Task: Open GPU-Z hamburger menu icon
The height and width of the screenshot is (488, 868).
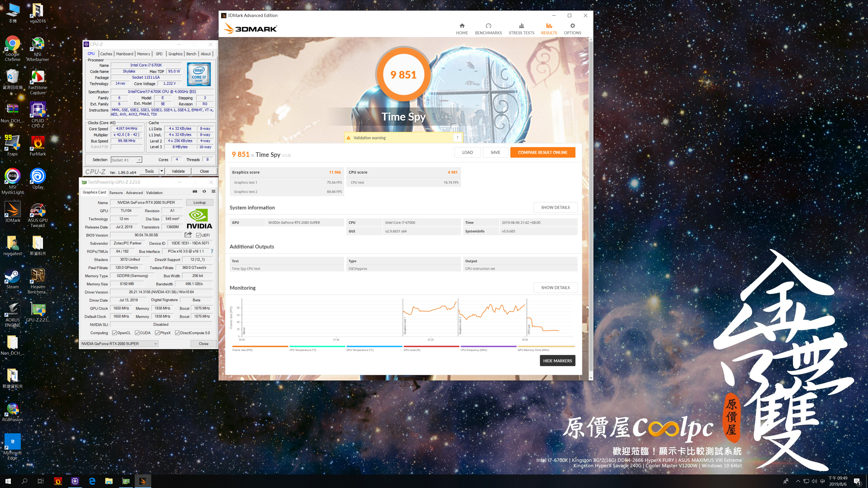Action: click(213, 191)
